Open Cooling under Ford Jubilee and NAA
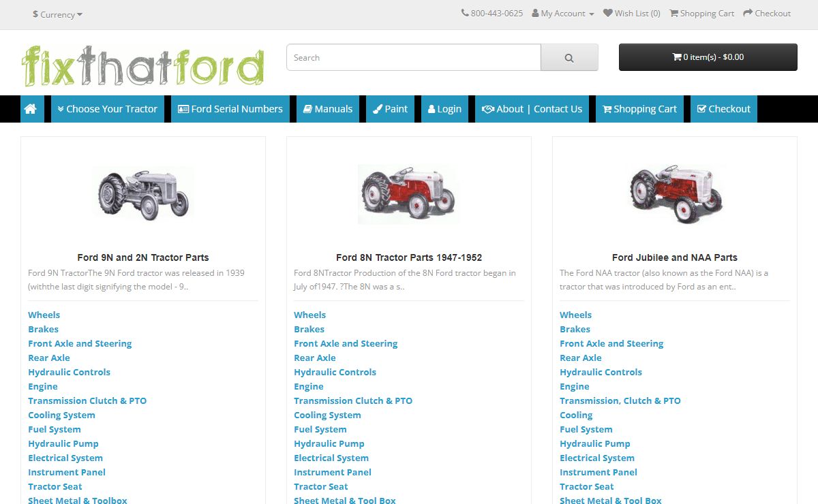This screenshot has height=504, width=818. tap(576, 415)
